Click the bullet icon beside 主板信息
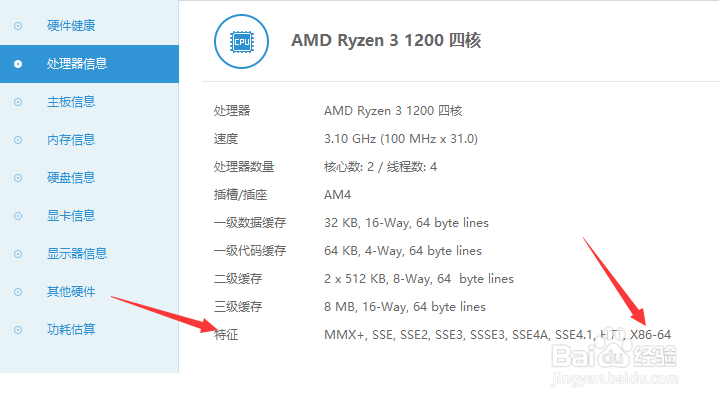The width and height of the screenshot is (719, 404). (x=18, y=101)
